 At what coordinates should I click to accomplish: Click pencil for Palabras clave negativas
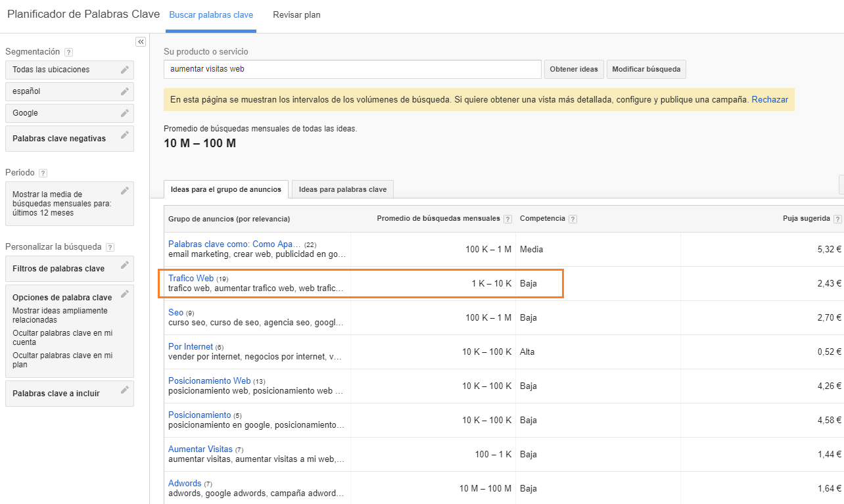coord(125,135)
